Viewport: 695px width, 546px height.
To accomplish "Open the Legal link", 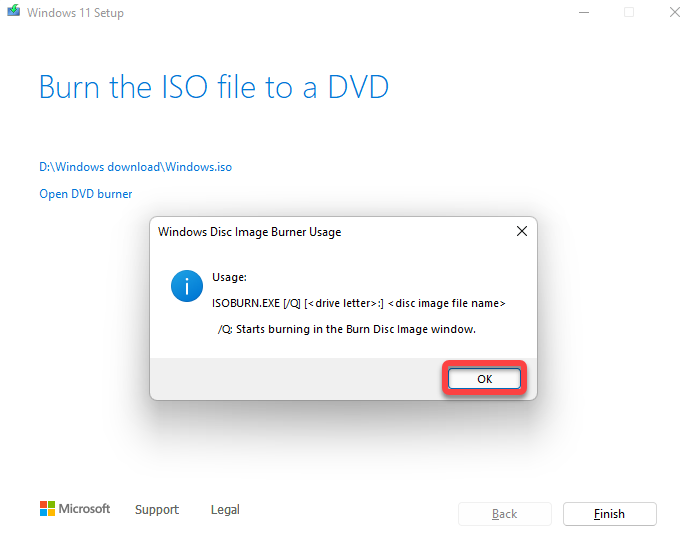I will pyautogui.click(x=225, y=510).
